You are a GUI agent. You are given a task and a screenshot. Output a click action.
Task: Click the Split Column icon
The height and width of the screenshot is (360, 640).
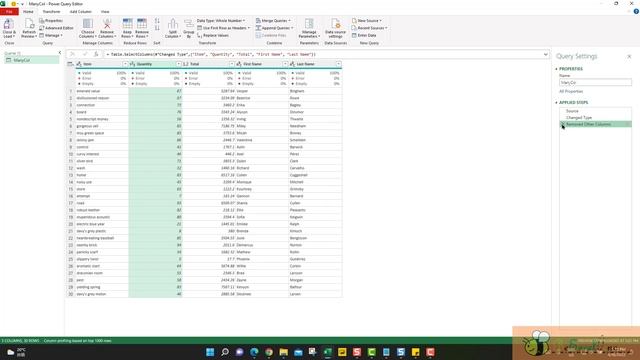click(x=173, y=24)
